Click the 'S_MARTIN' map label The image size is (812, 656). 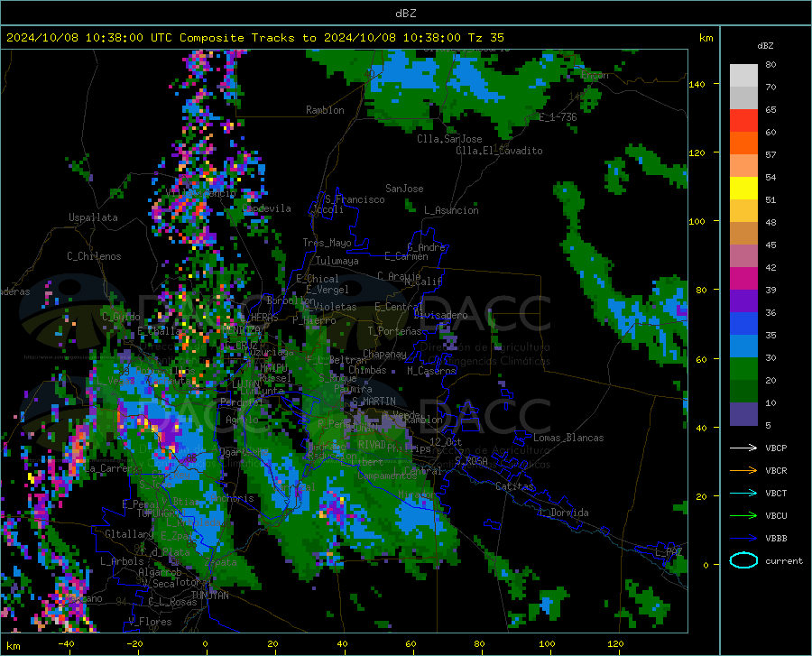point(374,402)
